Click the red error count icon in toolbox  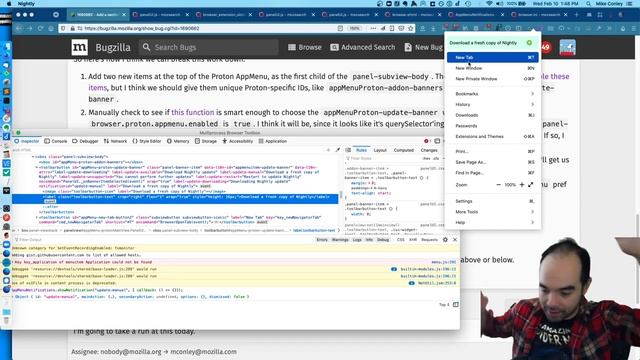coord(427,141)
